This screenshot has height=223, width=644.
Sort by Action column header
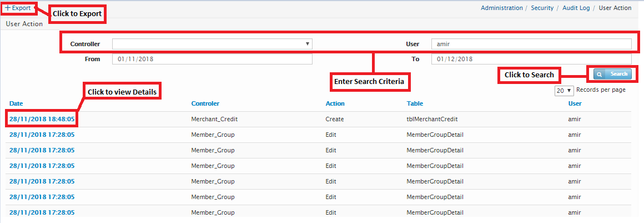pyautogui.click(x=335, y=103)
